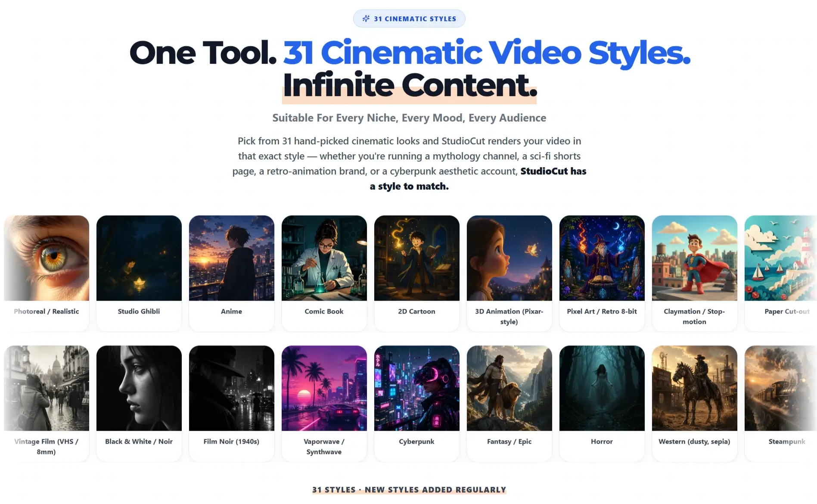
Task: Open the Photoreal / Realistic eye thumbnail
Action: (x=47, y=258)
